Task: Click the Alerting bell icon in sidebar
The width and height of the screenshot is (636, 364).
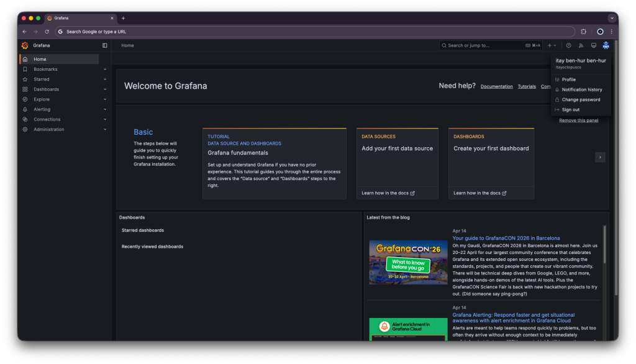Action: [x=25, y=109]
